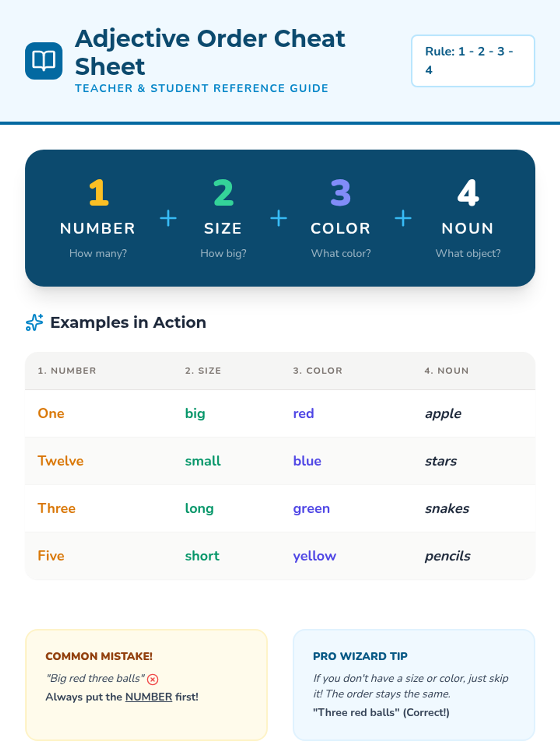
Task: Click the white number 4 digit
Action: (x=468, y=192)
